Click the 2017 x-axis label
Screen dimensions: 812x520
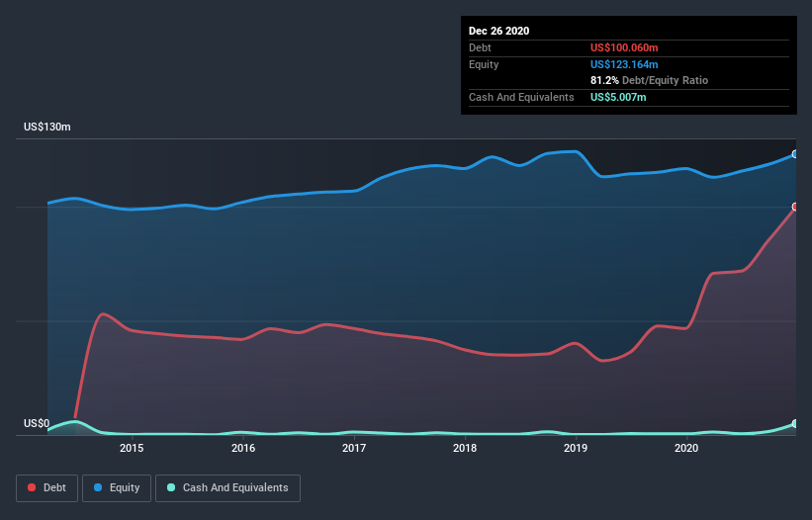point(354,448)
